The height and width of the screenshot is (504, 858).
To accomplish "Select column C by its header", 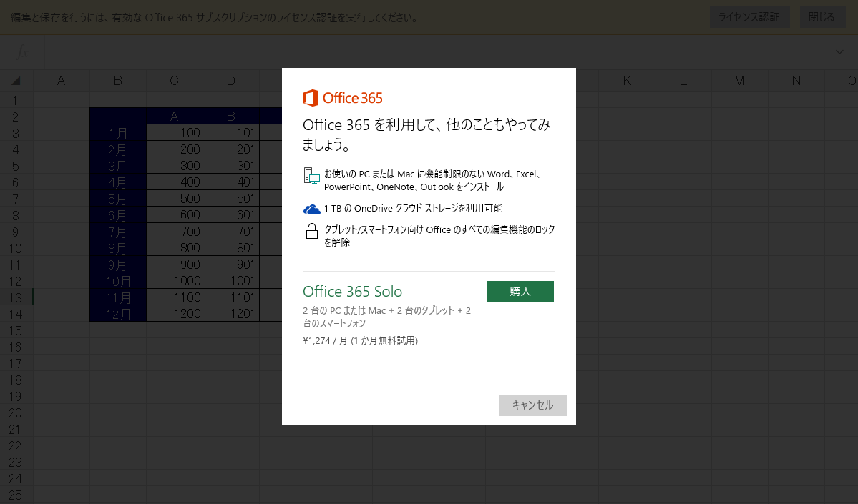I will coord(175,81).
